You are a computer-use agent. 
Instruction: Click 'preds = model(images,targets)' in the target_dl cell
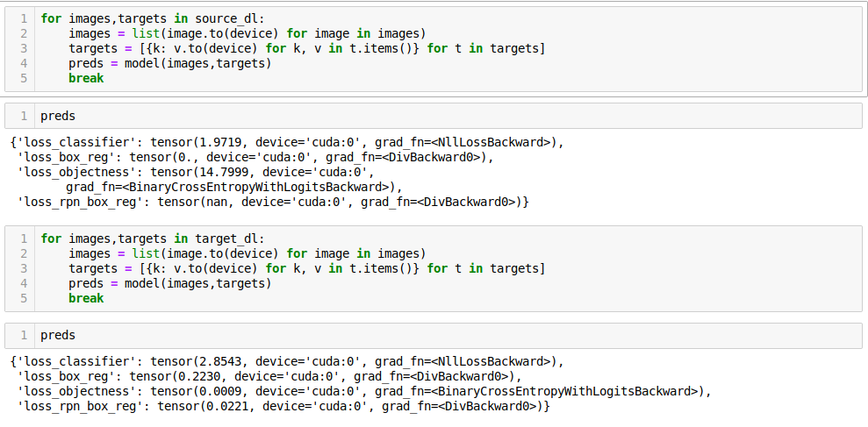170,284
